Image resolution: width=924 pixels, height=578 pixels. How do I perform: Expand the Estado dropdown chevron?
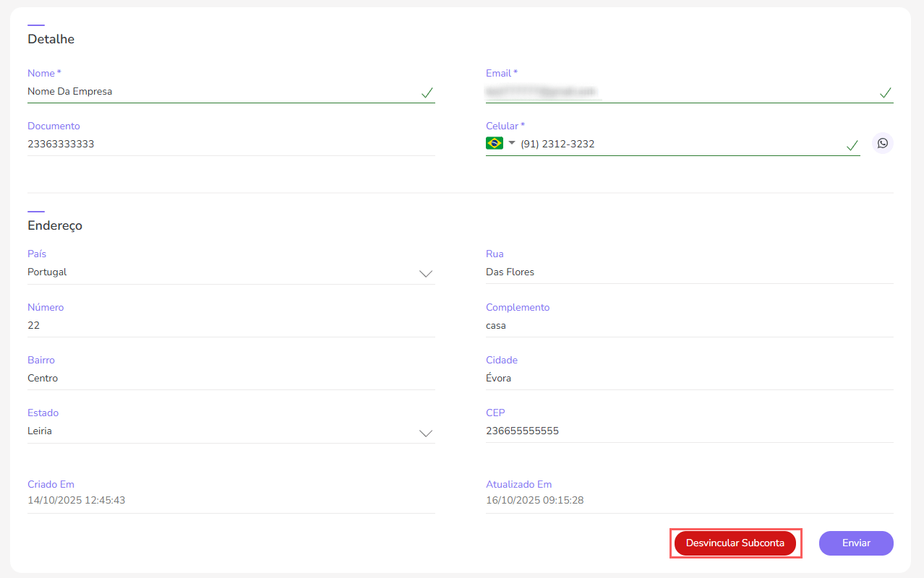pyautogui.click(x=426, y=433)
